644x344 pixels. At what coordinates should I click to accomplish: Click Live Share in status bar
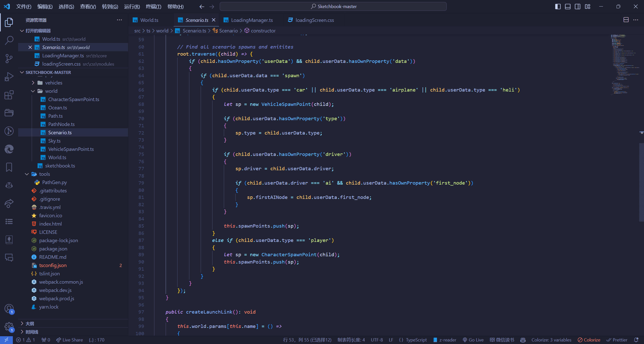coord(69,340)
